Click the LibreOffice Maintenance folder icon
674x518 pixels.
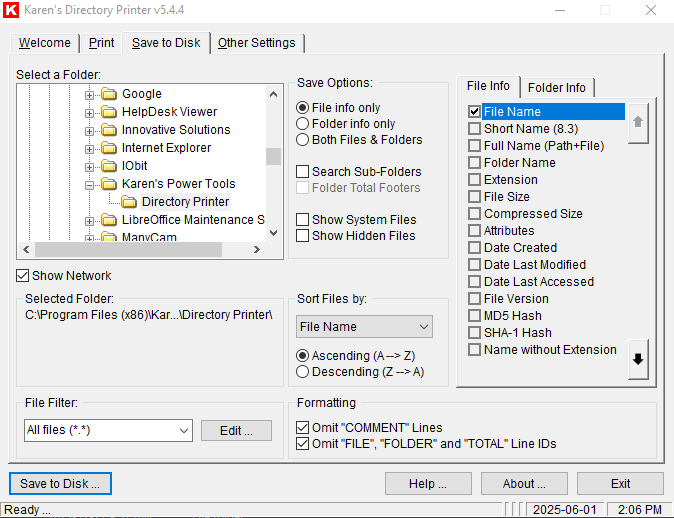[x=109, y=220]
